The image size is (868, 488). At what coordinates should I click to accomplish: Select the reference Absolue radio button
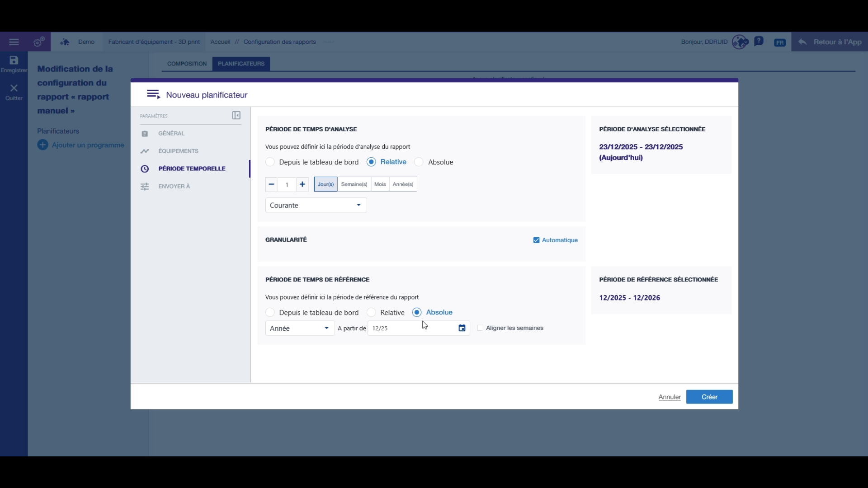tap(417, 313)
